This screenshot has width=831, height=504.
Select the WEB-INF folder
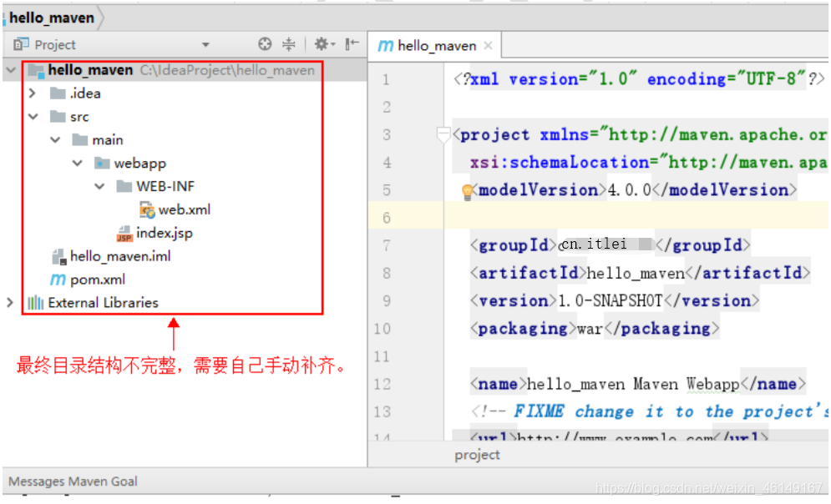[x=165, y=186]
